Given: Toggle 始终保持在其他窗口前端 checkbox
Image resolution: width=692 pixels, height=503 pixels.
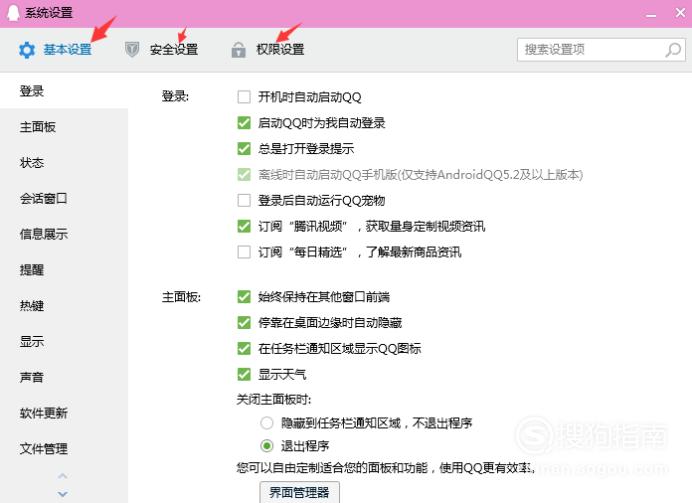Looking at the screenshot, I should pyautogui.click(x=244, y=297).
